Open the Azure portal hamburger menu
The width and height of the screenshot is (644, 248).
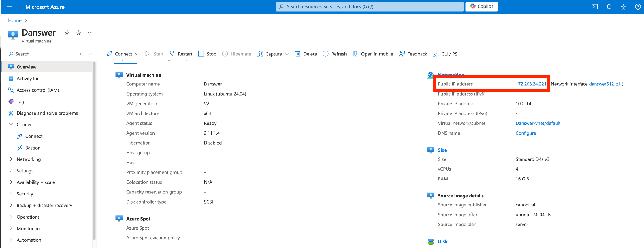click(10, 7)
